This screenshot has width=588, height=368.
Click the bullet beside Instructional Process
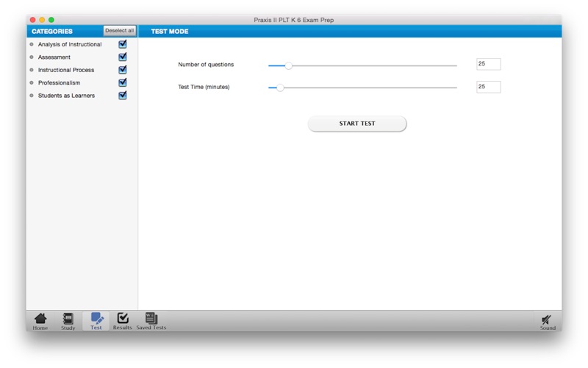point(32,70)
